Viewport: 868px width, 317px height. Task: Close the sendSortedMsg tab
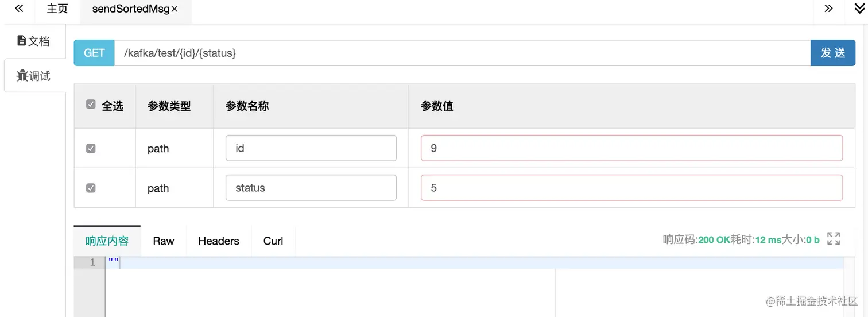pos(175,9)
